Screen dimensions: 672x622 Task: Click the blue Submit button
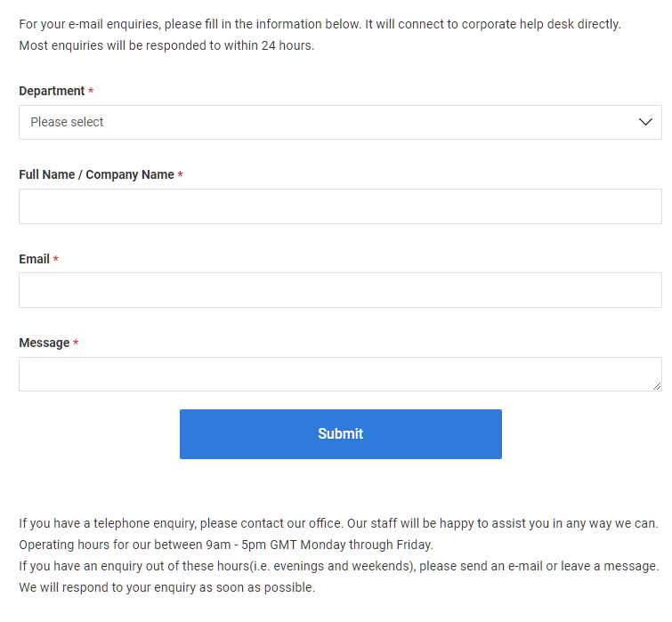341,434
